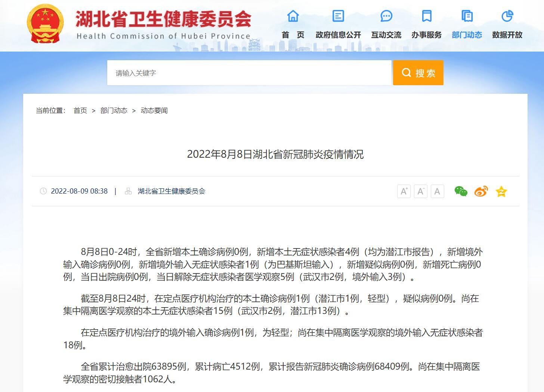Go to 首页 in breadcrumb
The width and height of the screenshot is (544, 392).
tap(80, 111)
